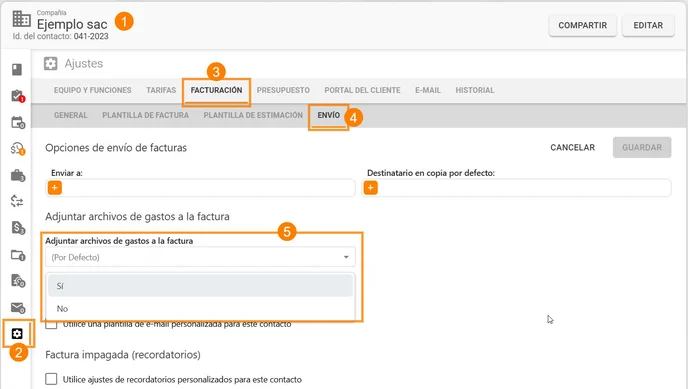Image resolution: width=688 pixels, height=389 pixels.
Task: Switch to Facturación tab
Action: (x=216, y=90)
